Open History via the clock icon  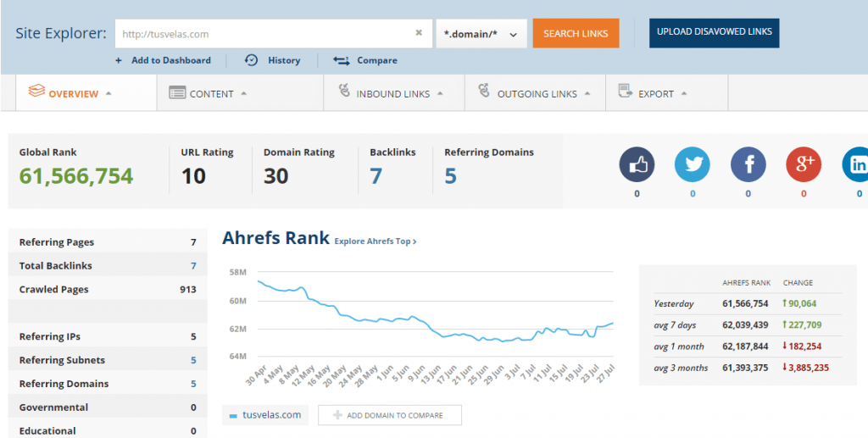pyautogui.click(x=252, y=60)
